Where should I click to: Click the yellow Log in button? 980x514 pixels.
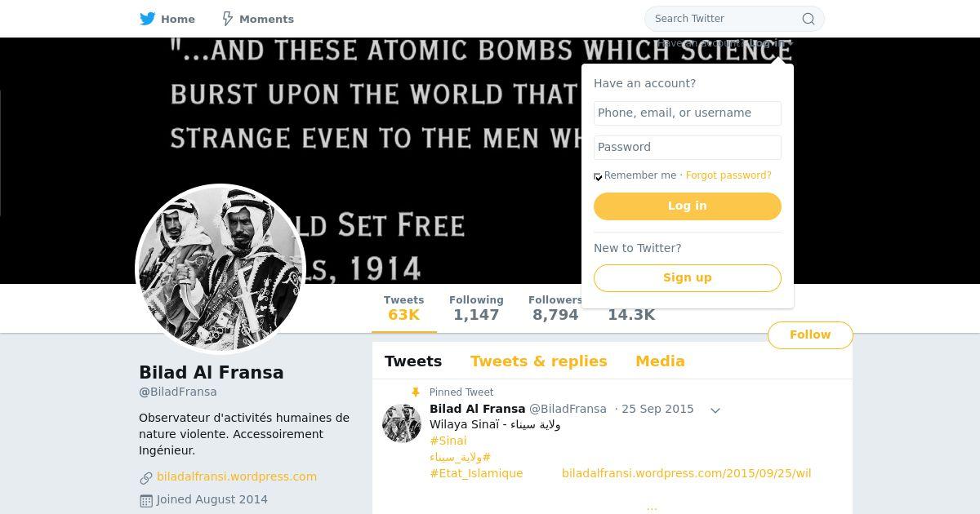pos(688,206)
